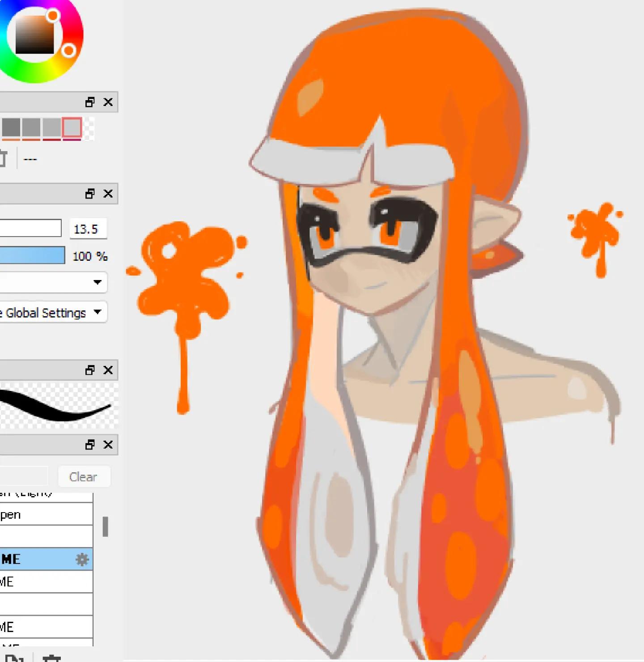Select the pen brush row
644x662 pixels.
[x=46, y=514]
